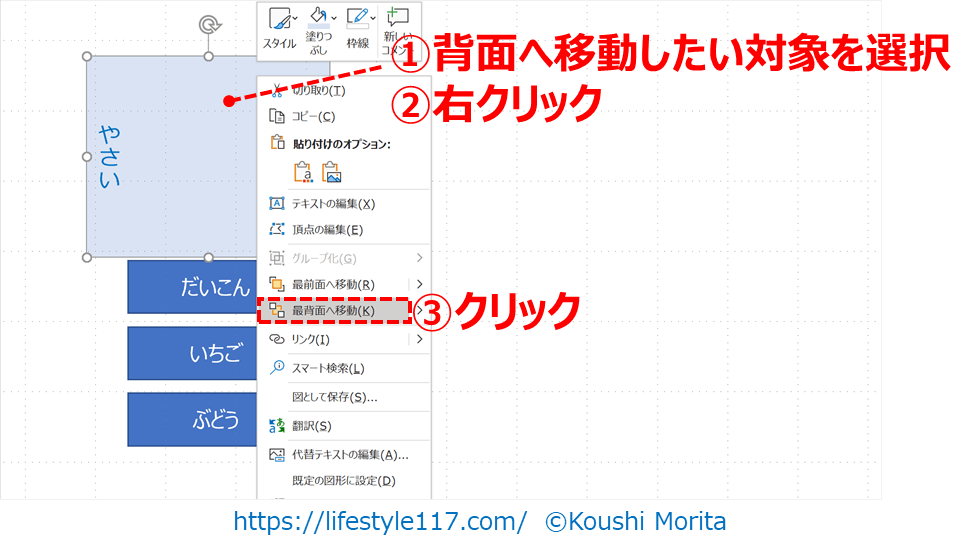960x540 pixels.
Task: Click テキストの編集(X) menu entry
Action: point(332,203)
